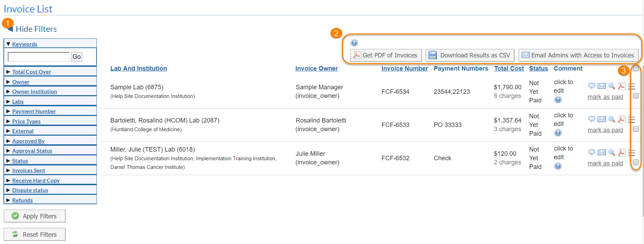The width and height of the screenshot is (644, 244).
Task: Click Download Results as CSV button
Action: click(x=470, y=55)
